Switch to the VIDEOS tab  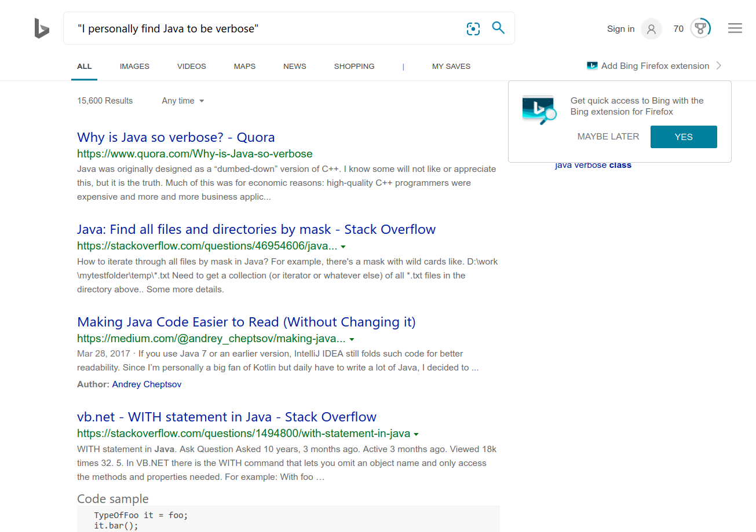[192, 67]
